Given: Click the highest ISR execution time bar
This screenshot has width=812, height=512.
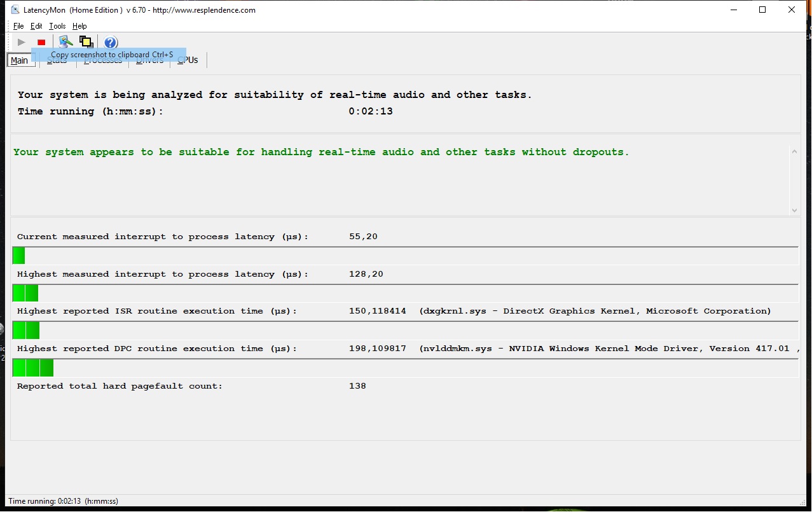Looking at the screenshot, I should coord(26,331).
